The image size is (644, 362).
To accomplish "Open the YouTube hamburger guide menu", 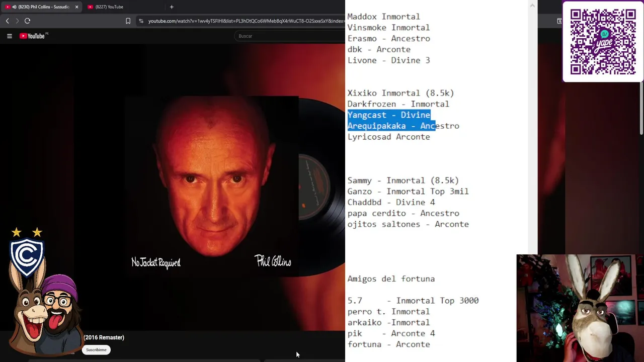I will [9, 36].
